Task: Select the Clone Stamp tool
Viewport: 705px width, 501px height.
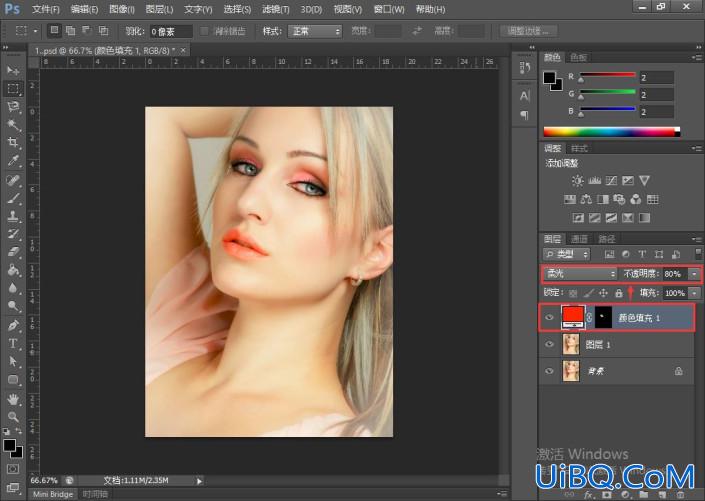Action: click(x=13, y=216)
